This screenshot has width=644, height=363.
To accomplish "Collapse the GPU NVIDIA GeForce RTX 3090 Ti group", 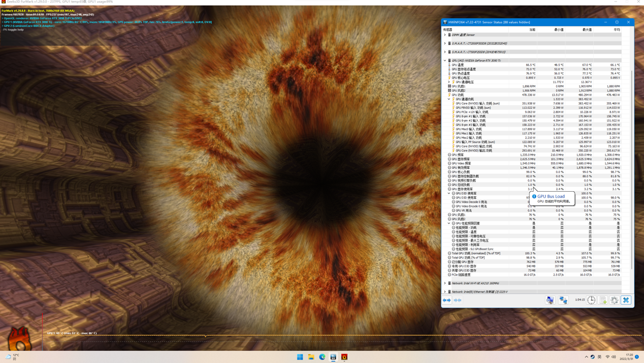I will [445, 60].
